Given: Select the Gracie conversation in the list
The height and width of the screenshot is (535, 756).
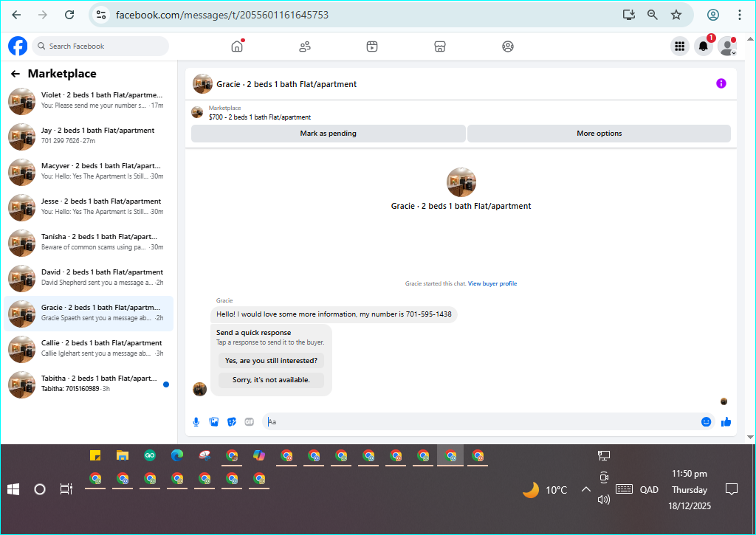Looking at the screenshot, I should click(x=89, y=314).
